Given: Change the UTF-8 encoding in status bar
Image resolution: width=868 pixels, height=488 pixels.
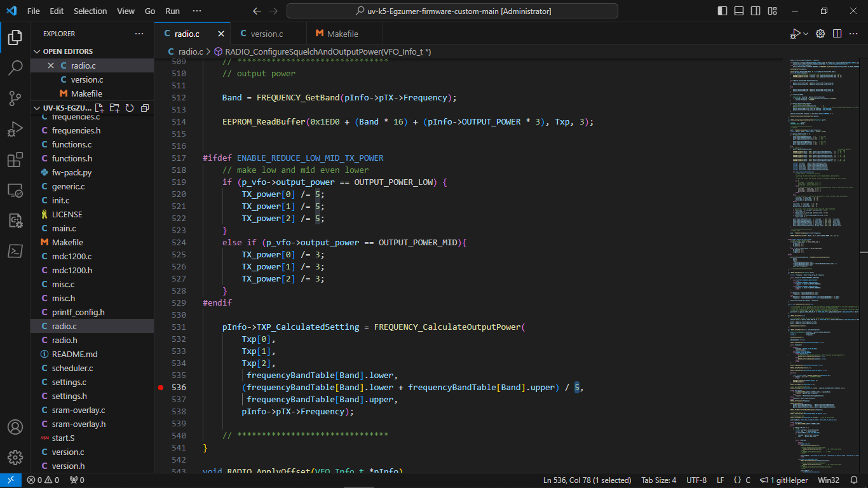Looking at the screenshot, I should 696,480.
